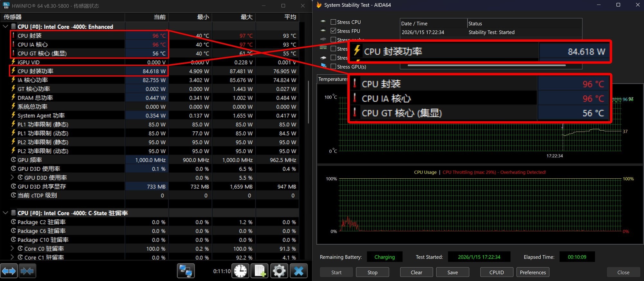
Task: Select the CPU 封装功率 sensor row
Action: (x=154, y=71)
